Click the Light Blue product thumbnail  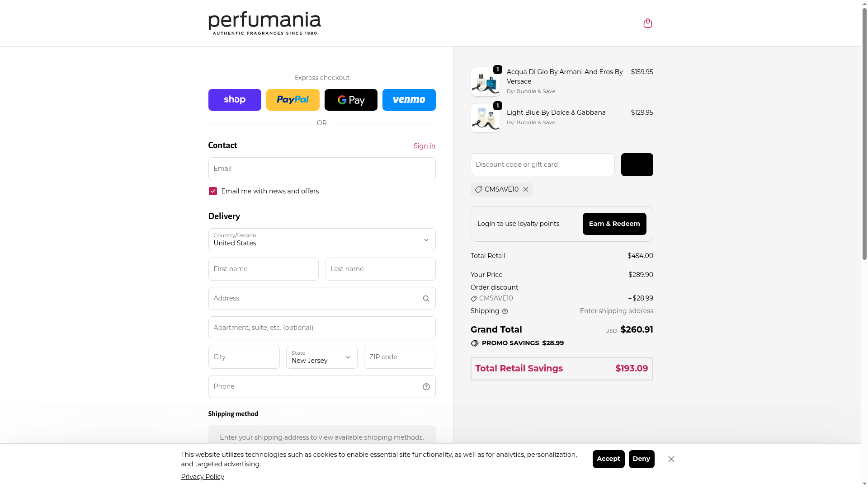click(485, 118)
